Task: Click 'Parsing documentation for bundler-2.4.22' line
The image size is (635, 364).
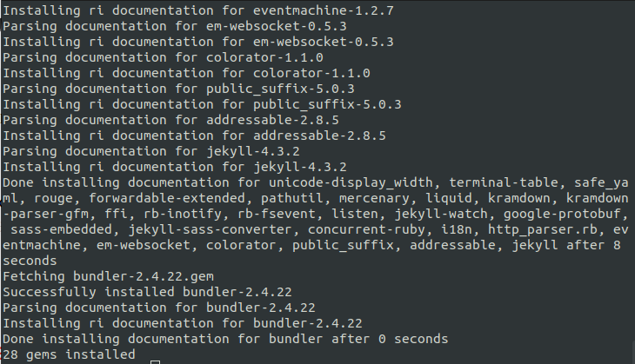Action: tap(159, 308)
